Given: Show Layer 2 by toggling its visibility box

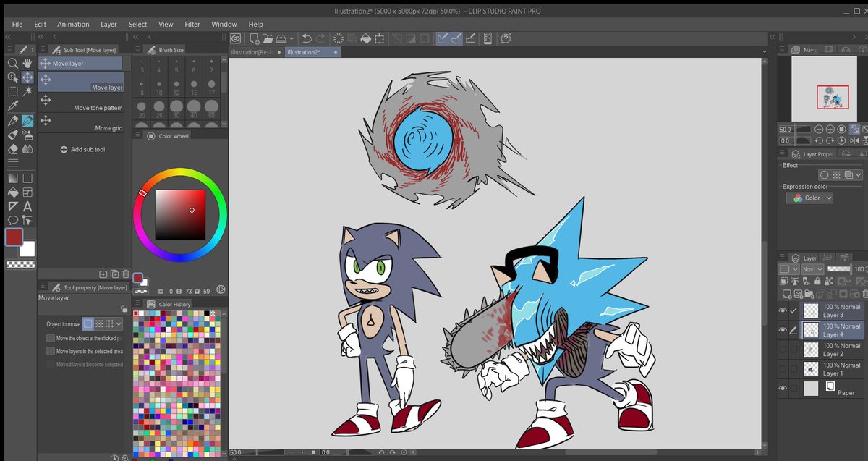Looking at the screenshot, I should point(783,350).
